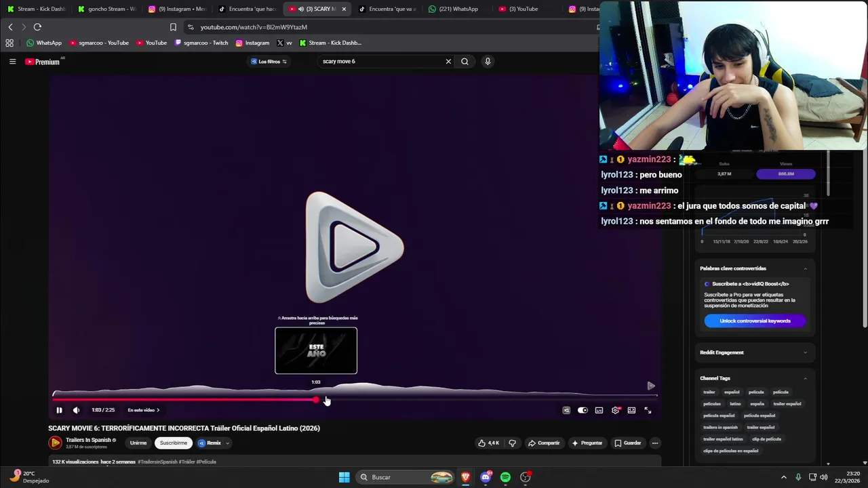Screen dimensions: 868x488
Task: Click the red video progress scrubber
Action: coord(316,400)
